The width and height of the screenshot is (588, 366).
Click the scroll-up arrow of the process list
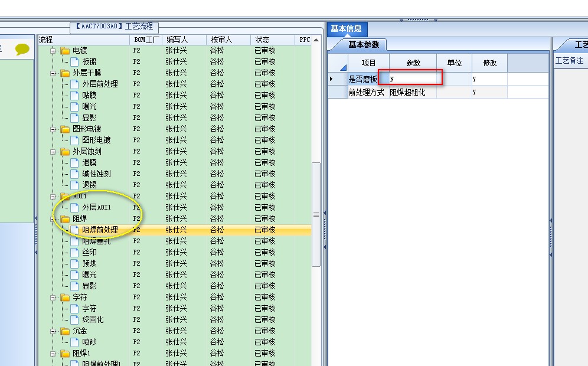tap(316, 40)
